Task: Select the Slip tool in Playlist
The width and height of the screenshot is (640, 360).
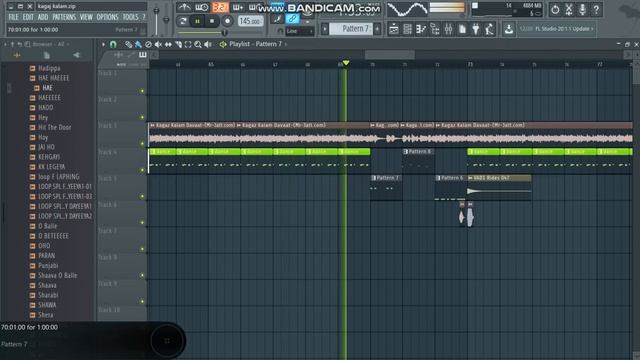Action: (x=168, y=44)
